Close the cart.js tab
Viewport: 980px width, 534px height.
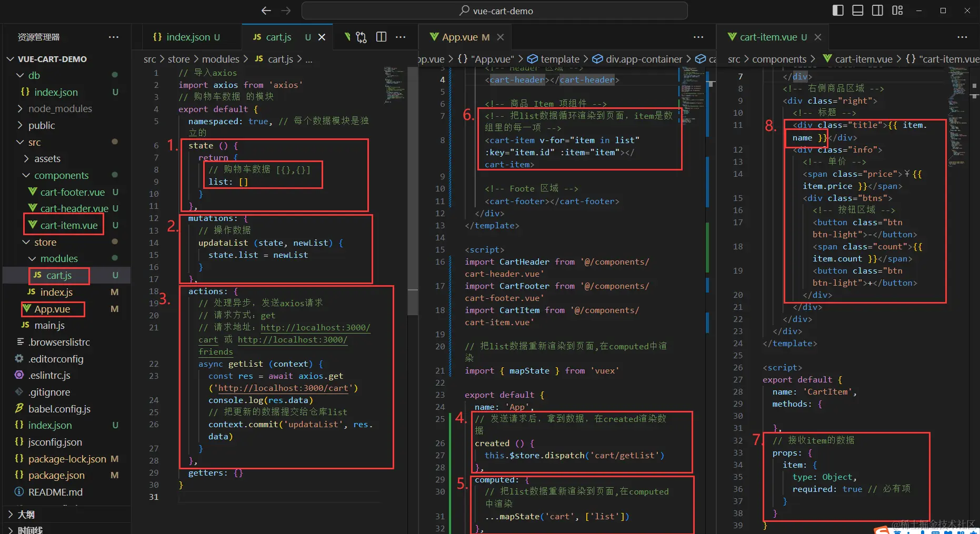(322, 37)
